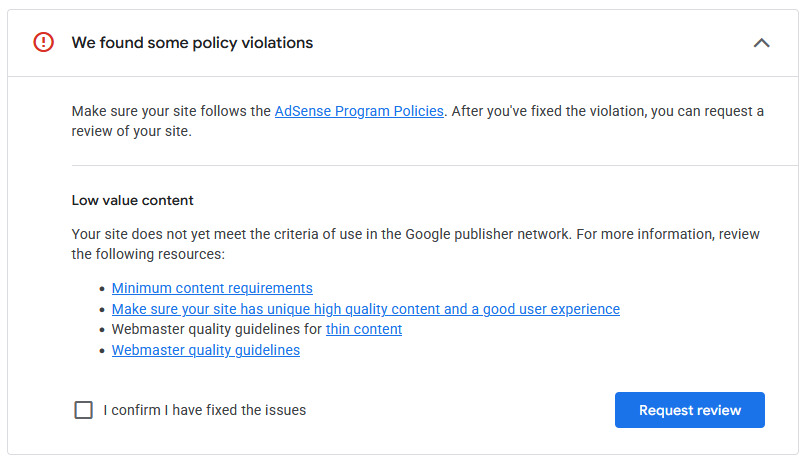805x461 pixels.
Task: Open the AdSense Program Policies link
Action: [359, 111]
